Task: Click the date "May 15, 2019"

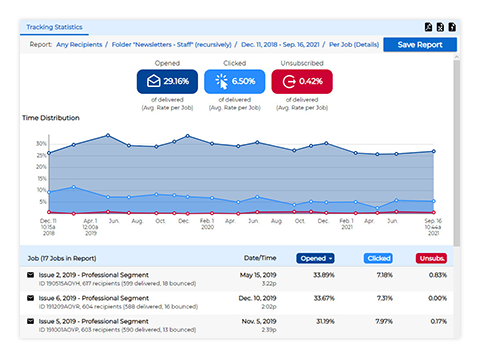Action: tap(258, 275)
